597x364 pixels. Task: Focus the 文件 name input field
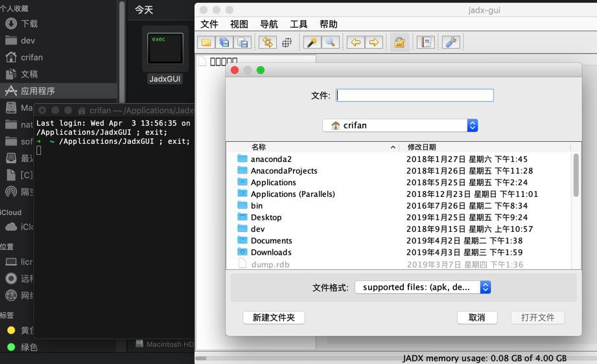coord(415,95)
